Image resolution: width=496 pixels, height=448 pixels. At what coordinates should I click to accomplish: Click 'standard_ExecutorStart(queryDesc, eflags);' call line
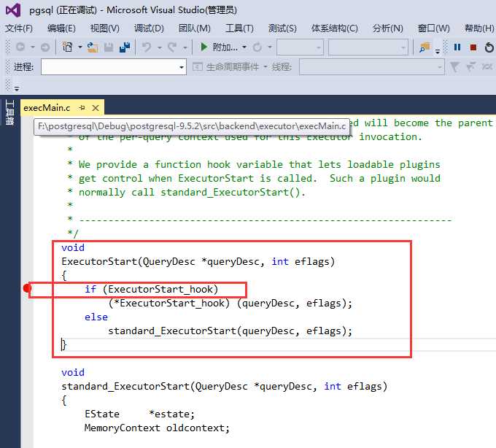coord(230,331)
